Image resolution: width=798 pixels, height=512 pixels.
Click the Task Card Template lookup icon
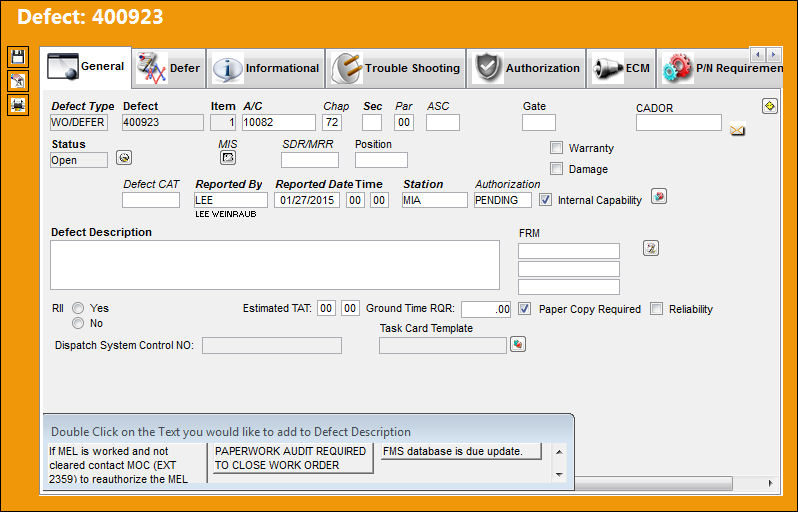[518, 345]
